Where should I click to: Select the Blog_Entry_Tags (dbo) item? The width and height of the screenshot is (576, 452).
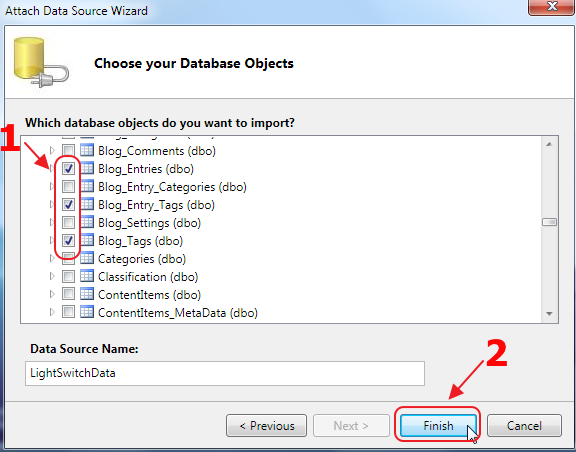click(156, 205)
